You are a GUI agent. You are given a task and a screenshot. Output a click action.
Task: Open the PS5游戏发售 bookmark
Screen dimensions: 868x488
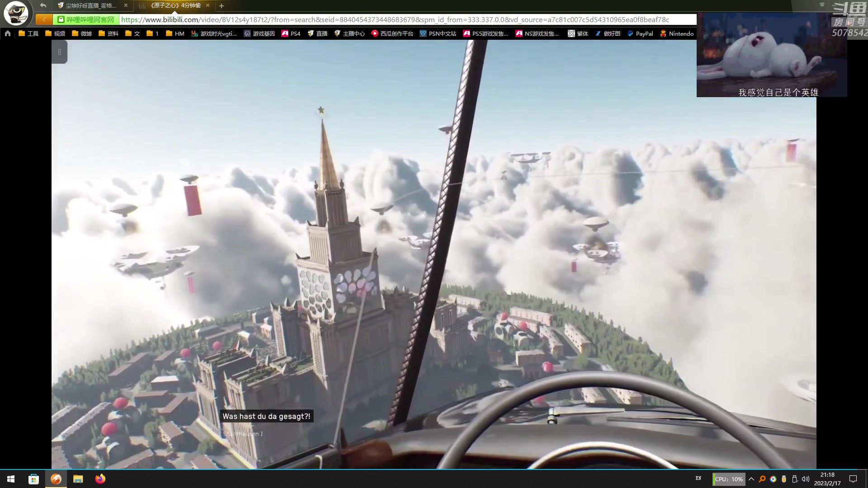pos(486,33)
